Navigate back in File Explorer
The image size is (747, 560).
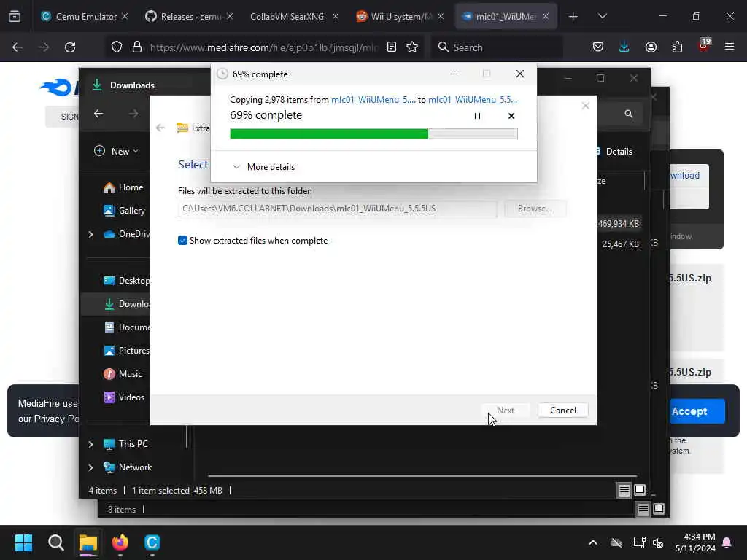98,114
